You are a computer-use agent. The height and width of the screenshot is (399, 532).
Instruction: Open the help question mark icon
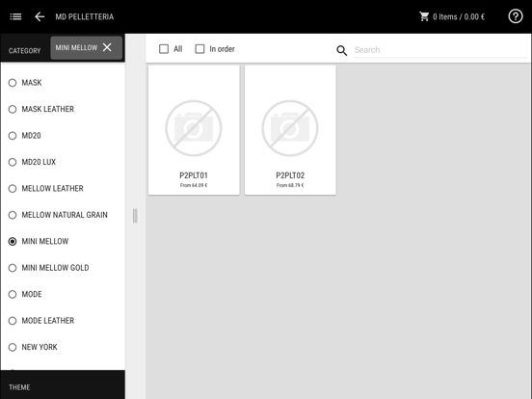click(x=516, y=16)
